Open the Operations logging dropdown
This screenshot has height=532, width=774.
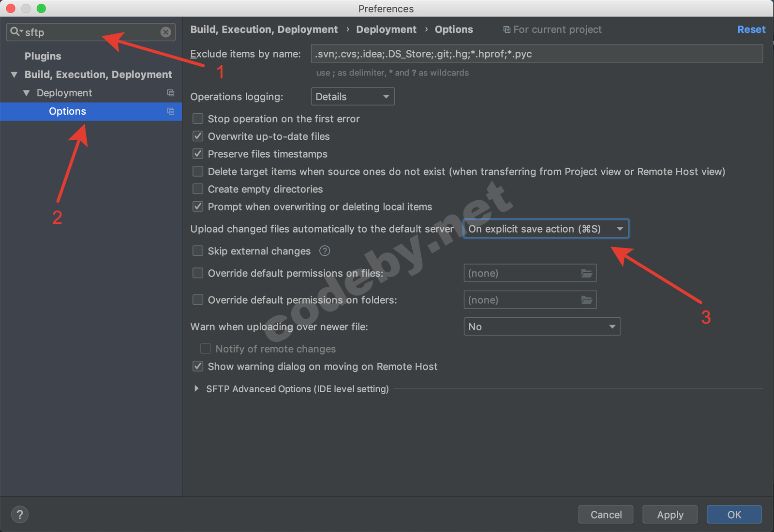[x=353, y=97]
